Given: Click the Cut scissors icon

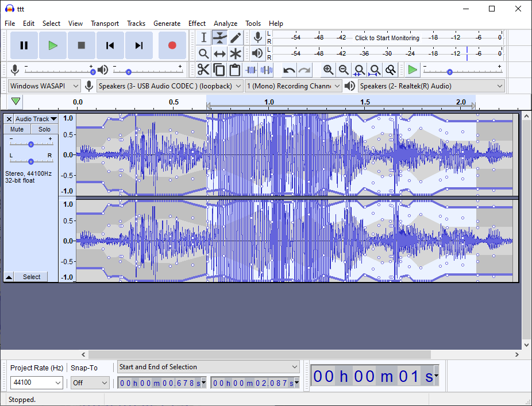Looking at the screenshot, I should 203,70.
